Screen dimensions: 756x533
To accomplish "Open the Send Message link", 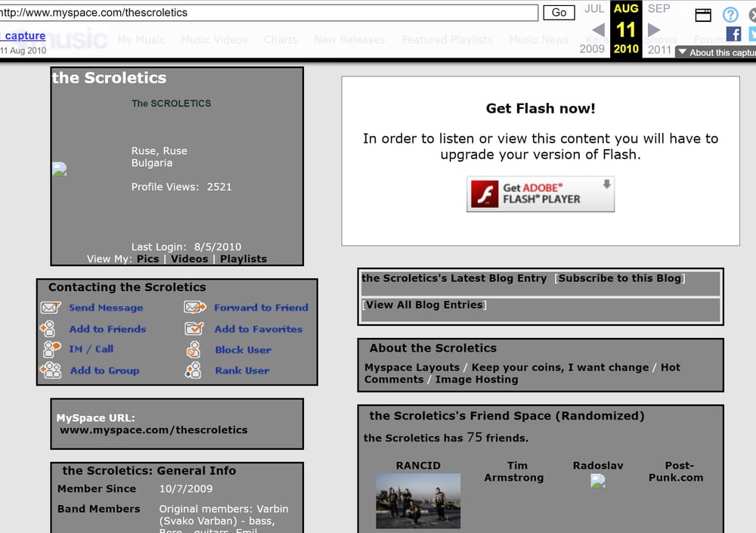I will 106,307.
